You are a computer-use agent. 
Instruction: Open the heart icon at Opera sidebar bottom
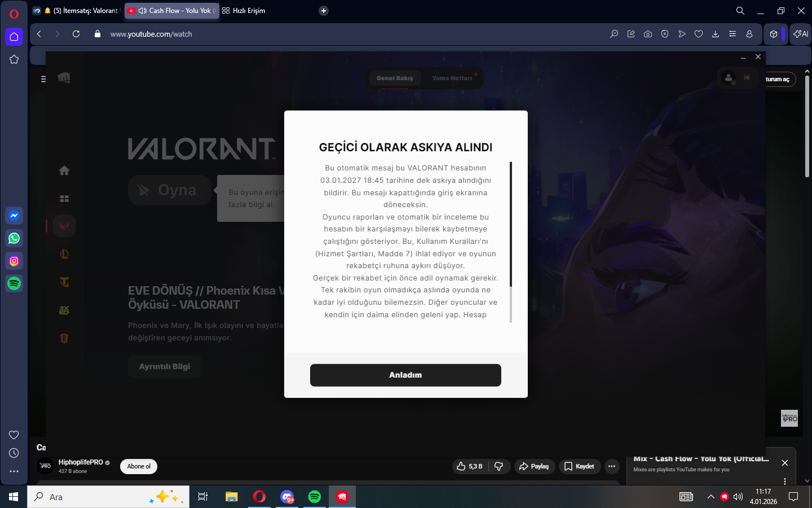click(14, 435)
